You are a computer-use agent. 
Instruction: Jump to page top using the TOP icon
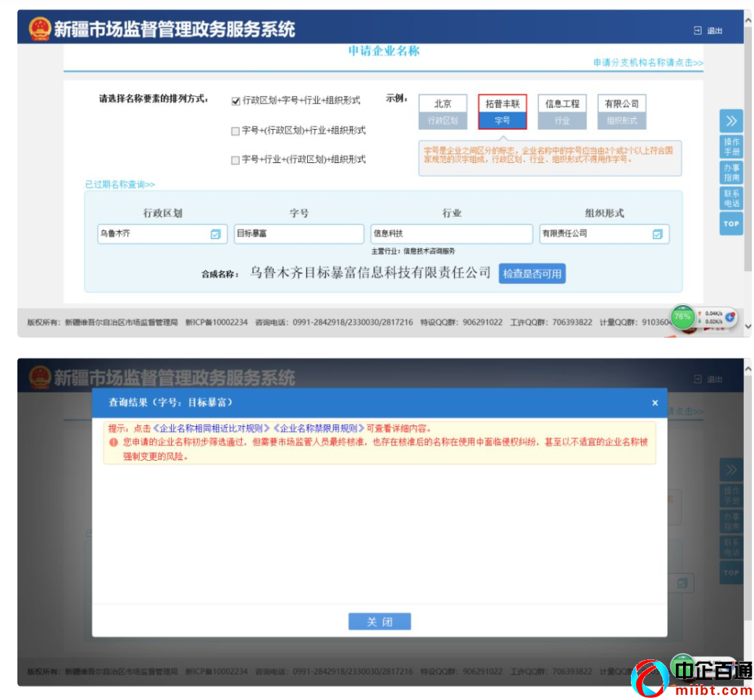click(731, 222)
